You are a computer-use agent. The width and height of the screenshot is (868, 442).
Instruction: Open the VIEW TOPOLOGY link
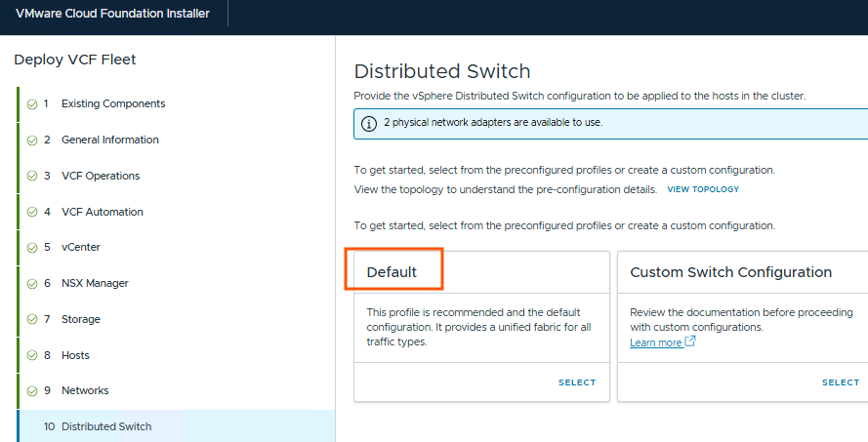[x=703, y=189]
